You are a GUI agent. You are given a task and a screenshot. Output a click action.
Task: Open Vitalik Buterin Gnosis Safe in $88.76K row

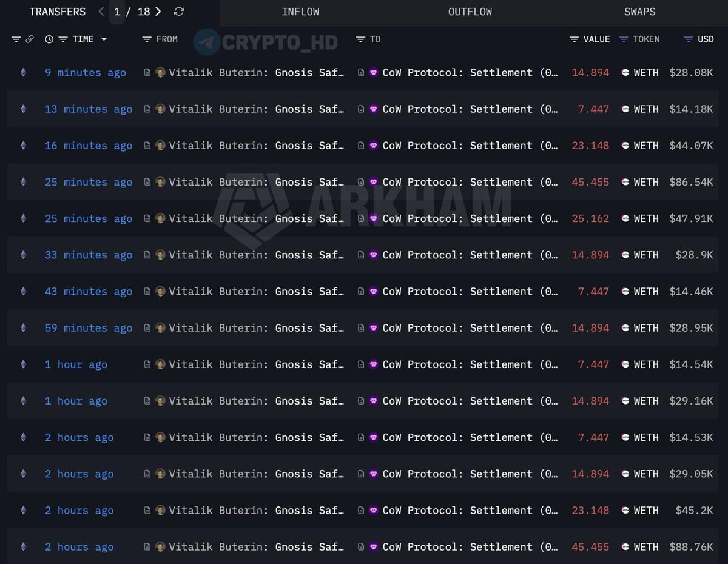(257, 546)
